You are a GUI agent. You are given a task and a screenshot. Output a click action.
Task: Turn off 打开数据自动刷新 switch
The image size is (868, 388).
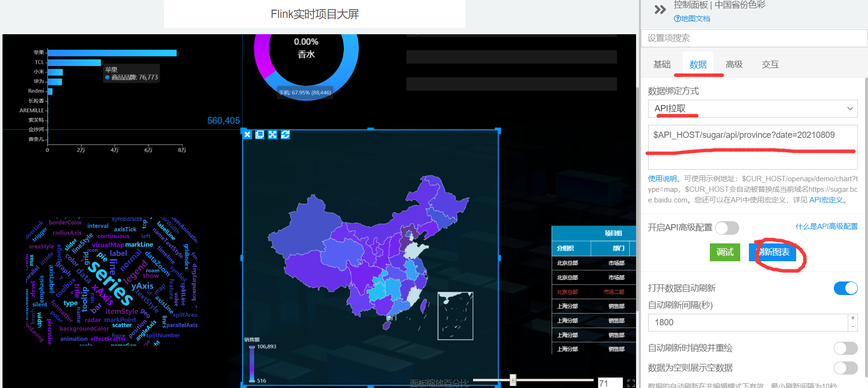(846, 288)
